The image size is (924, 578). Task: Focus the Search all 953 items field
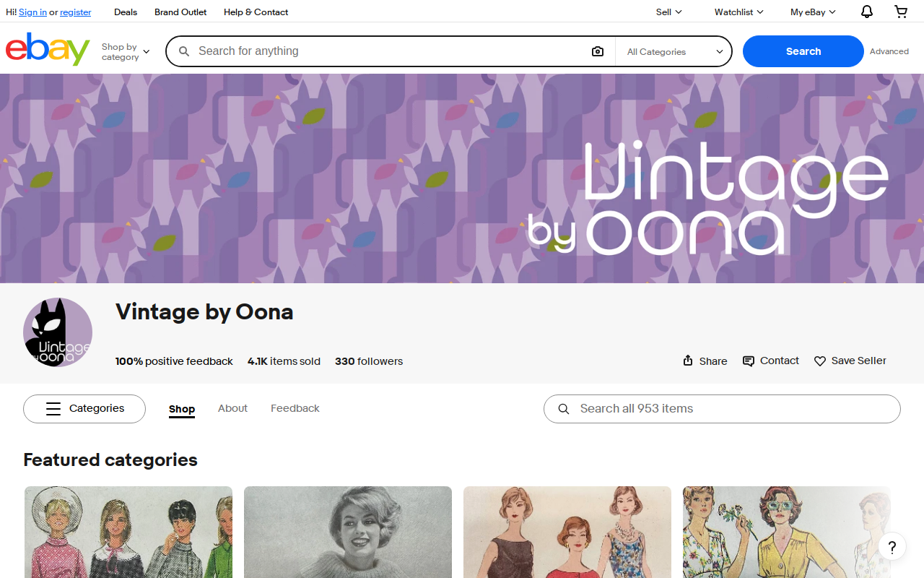tap(722, 409)
